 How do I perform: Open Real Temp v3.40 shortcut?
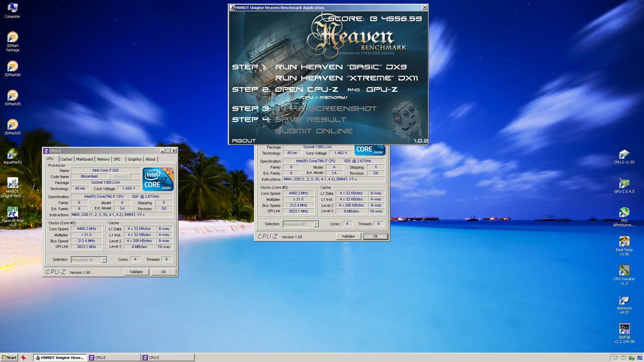click(624, 246)
